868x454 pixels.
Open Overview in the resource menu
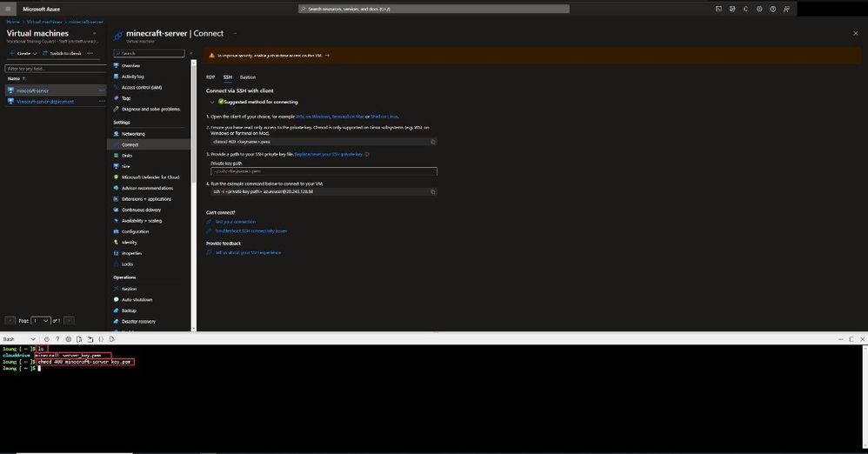130,65
